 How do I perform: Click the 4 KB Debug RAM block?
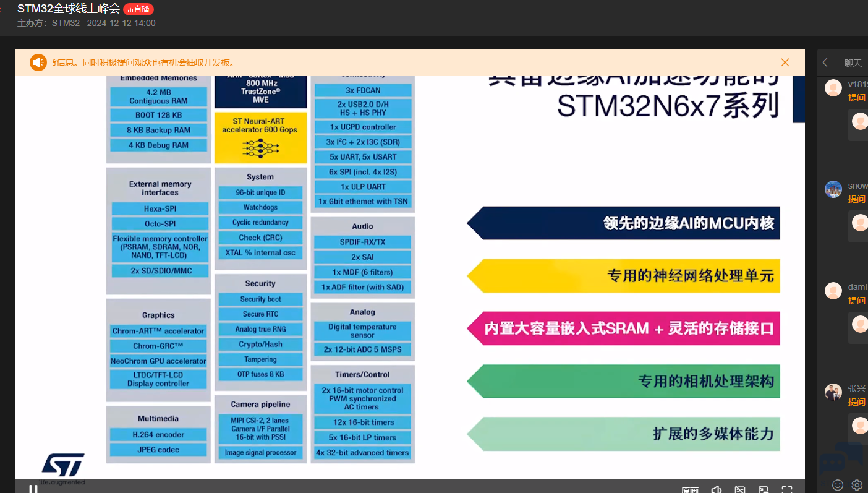(158, 145)
